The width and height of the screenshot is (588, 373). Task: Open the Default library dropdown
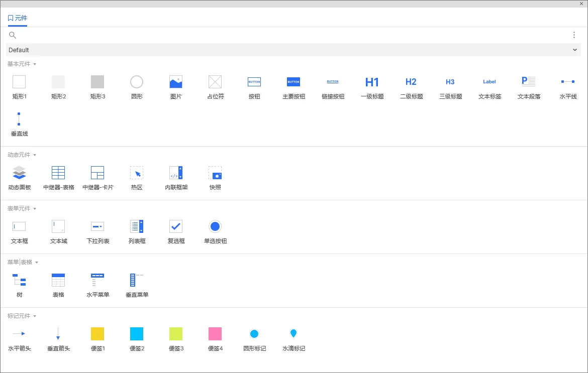point(293,50)
